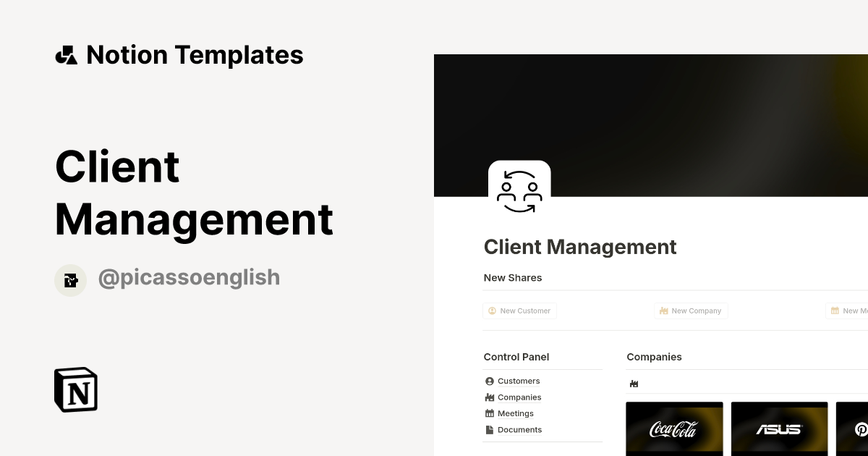The width and height of the screenshot is (868, 456).
Task: Click the puzzle-piece logo next to Notion Templates
Action: [66, 54]
